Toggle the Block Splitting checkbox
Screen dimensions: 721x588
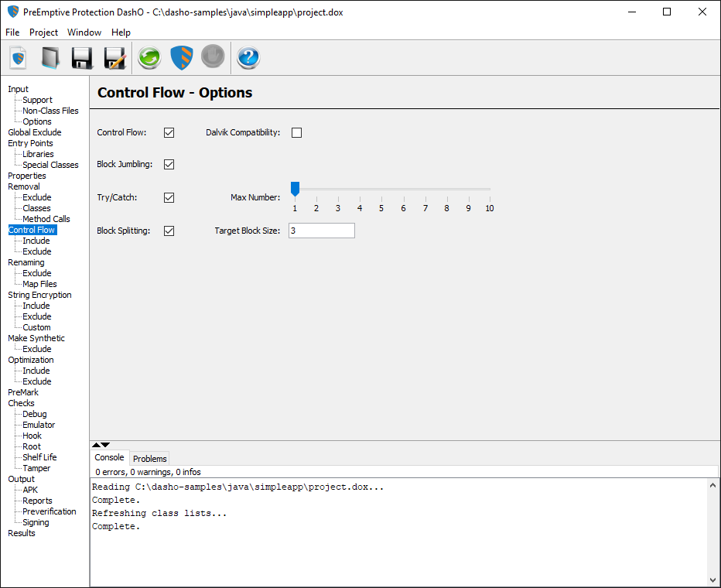coord(169,231)
